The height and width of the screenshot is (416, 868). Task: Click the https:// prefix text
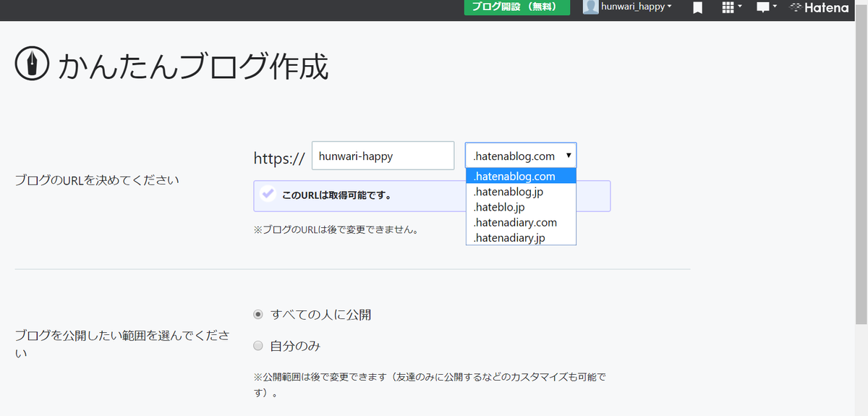click(278, 157)
